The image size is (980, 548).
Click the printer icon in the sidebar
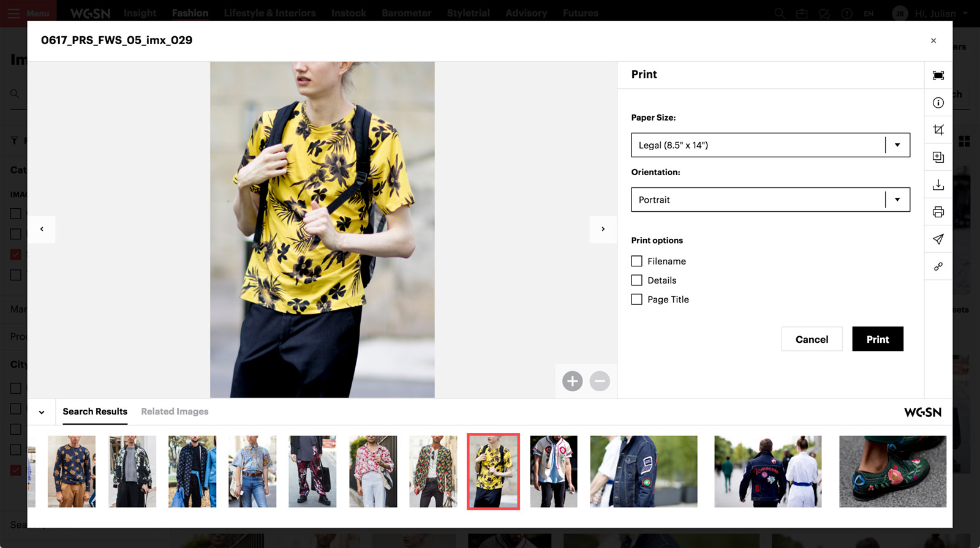pos(938,212)
